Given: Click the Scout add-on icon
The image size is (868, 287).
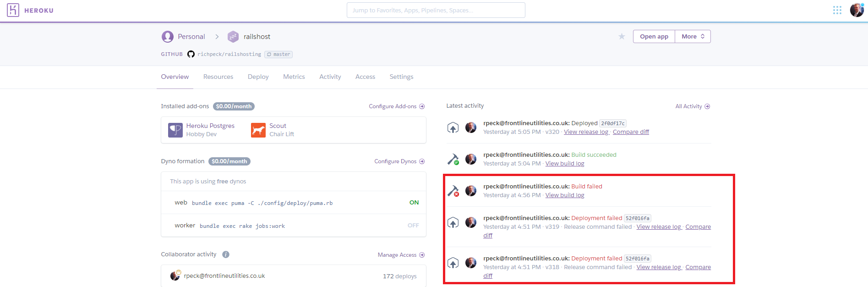Looking at the screenshot, I should 258,130.
